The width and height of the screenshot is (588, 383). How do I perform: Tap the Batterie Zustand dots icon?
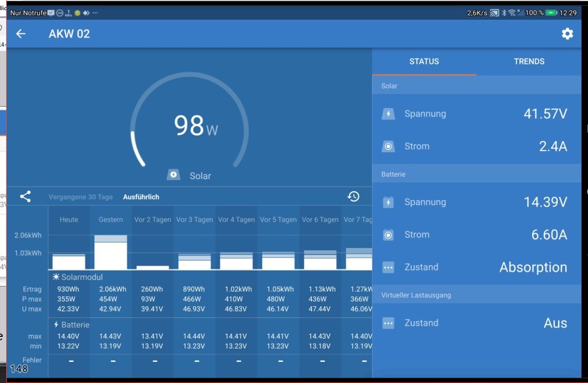388,268
